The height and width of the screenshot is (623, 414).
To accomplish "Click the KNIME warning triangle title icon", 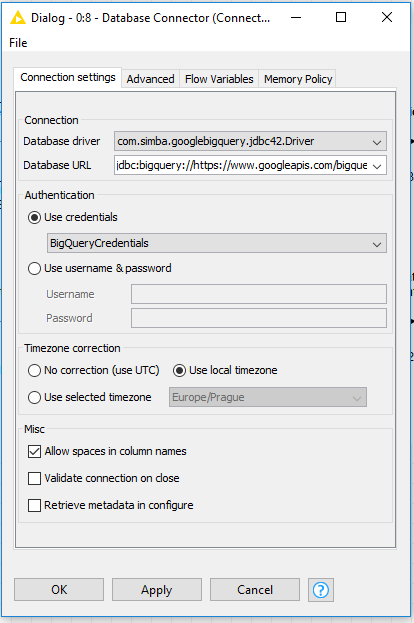I will [17, 18].
